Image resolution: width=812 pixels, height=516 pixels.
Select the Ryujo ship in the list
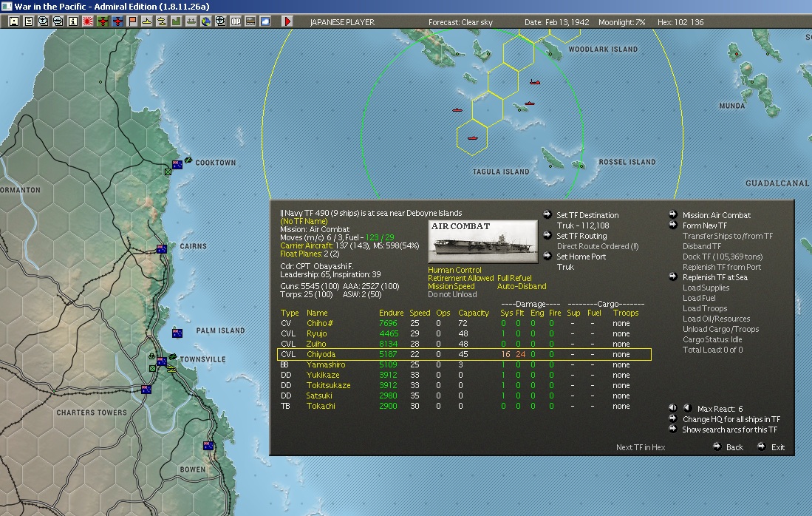pos(317,333)
